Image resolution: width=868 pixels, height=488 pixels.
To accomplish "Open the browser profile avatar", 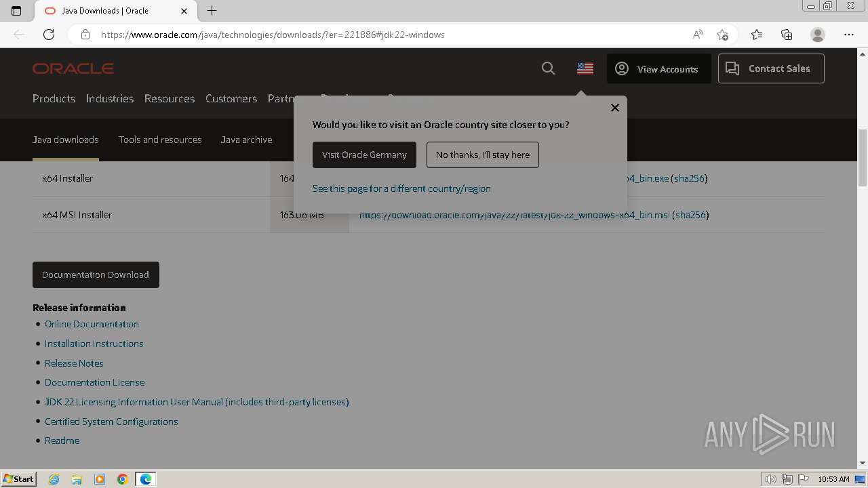I will pyautogui.click(x=818, y=35).
